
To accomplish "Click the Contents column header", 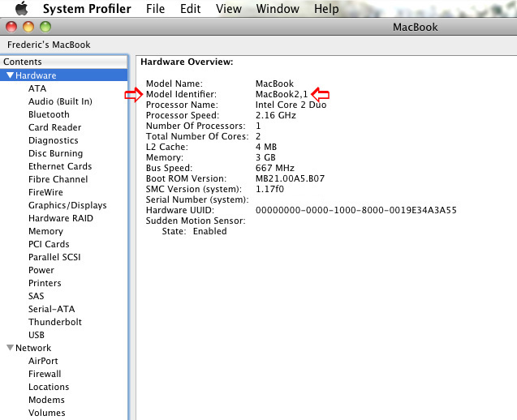I will coord(63,62).
